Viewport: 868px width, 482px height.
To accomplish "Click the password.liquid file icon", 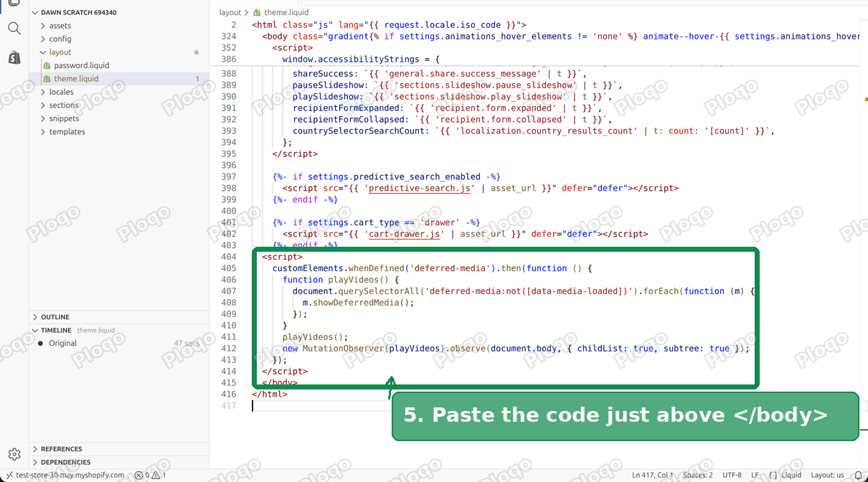I will tap(46, 65).
